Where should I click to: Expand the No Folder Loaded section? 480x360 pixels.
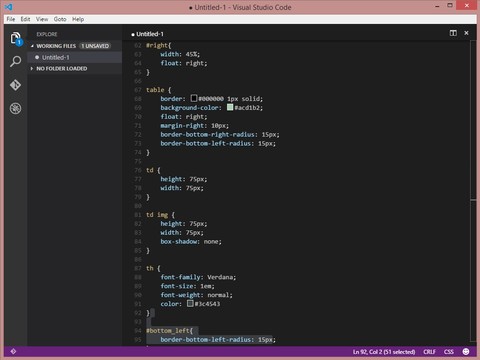32,68
